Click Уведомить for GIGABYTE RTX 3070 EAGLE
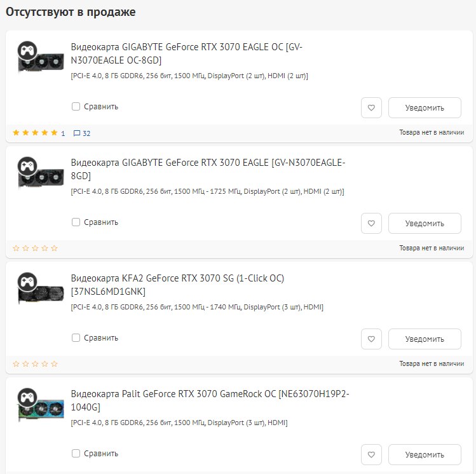The height and width of the screenshot is (474, 476). click(x=425, y=224)
